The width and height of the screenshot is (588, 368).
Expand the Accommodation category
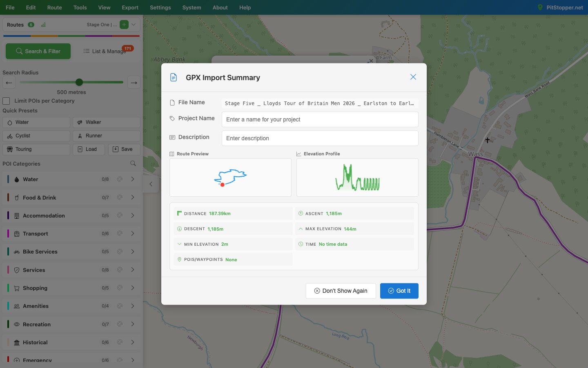click(x=133, y=215)
